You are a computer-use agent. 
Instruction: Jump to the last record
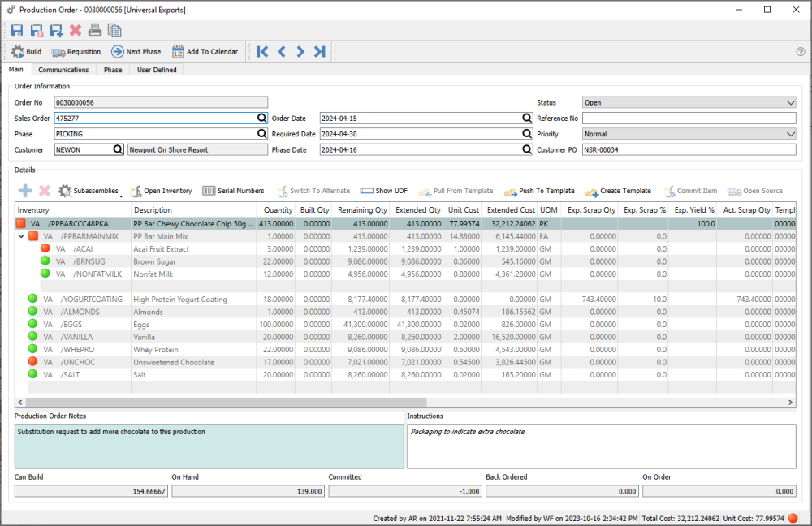[x=320, y=52]
